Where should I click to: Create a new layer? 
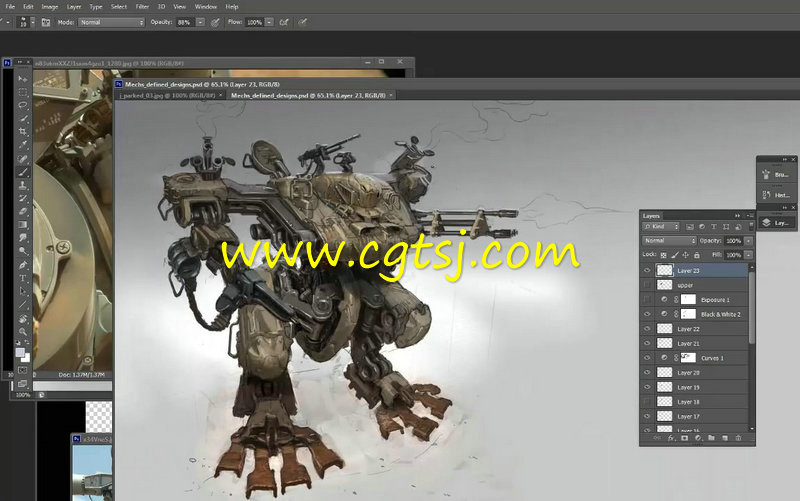coord(724,438)
